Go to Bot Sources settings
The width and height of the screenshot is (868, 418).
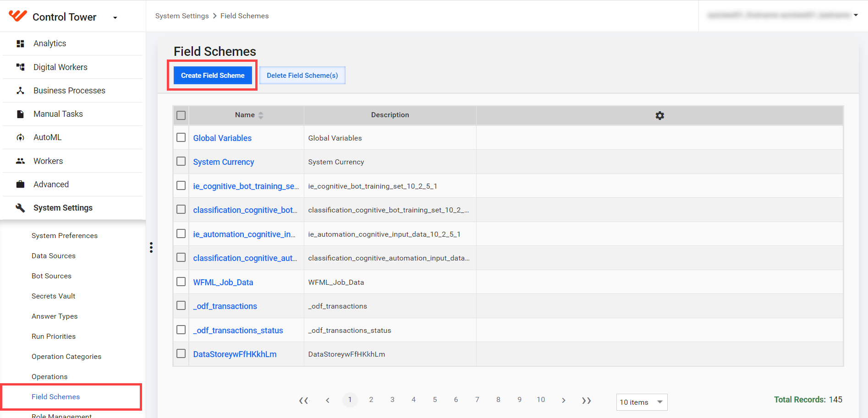tap(51, 276)
